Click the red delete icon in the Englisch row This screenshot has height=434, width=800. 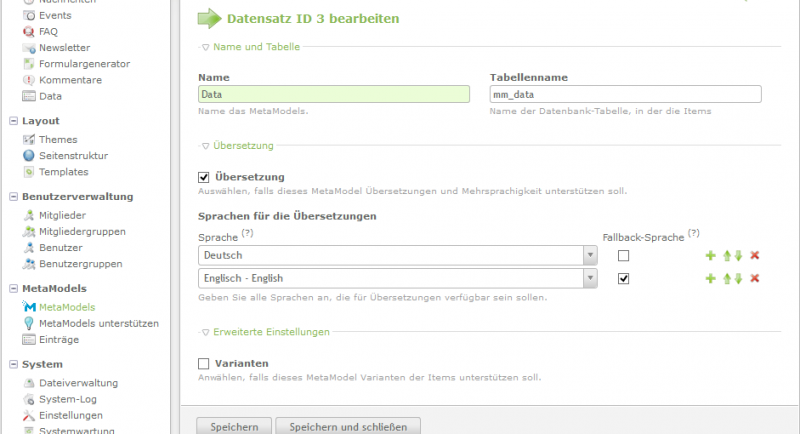(755, 279)
